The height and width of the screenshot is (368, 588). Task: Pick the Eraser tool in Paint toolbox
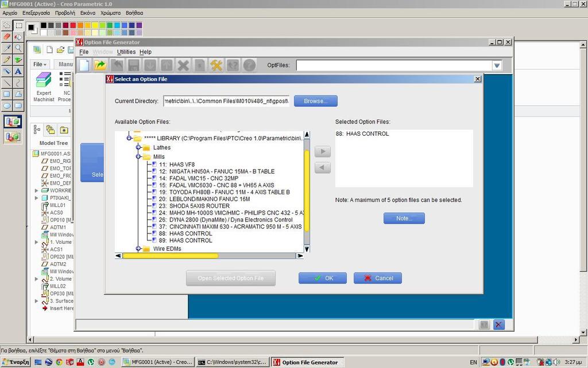point(7,37)
